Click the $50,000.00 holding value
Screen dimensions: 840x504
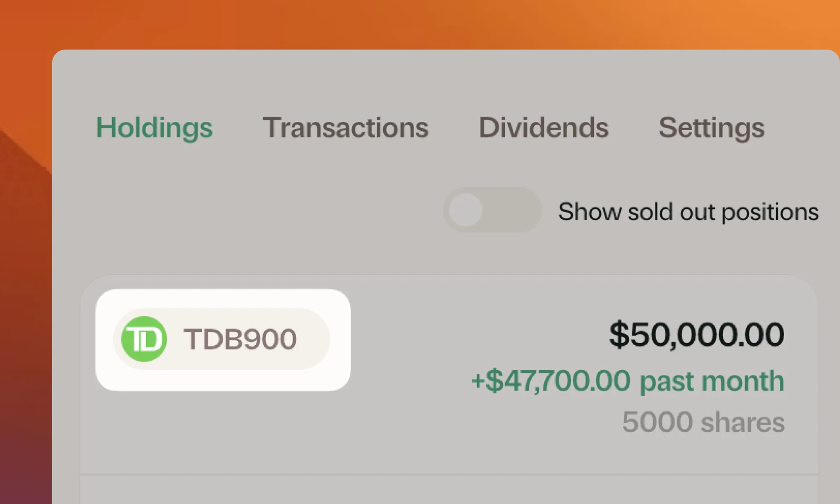pyautogui.click(x=696, y=335)
